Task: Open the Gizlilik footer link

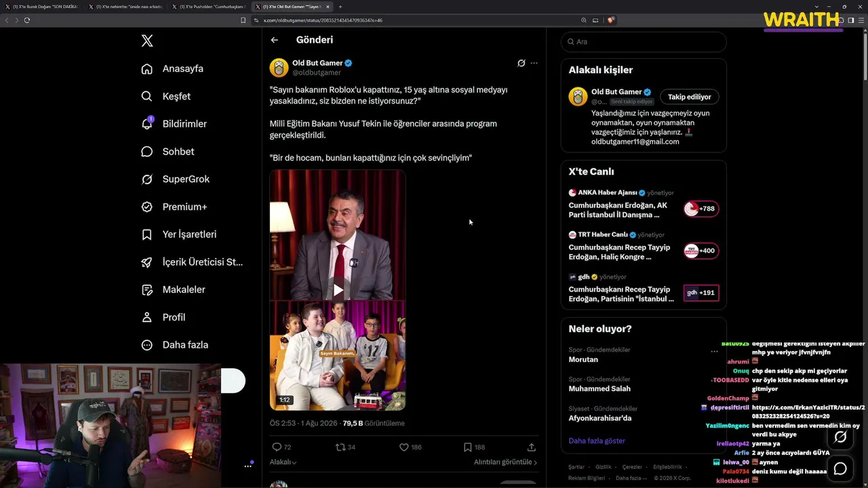Action: click(x=604, y=467)
